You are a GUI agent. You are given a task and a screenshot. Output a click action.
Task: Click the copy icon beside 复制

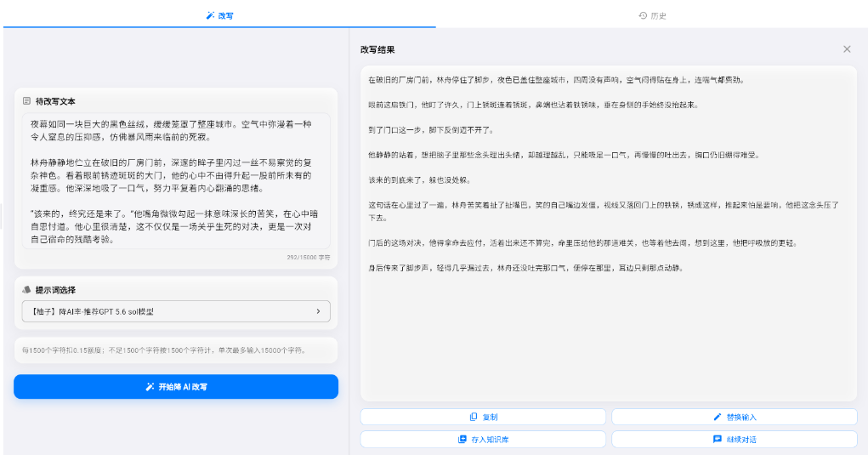coord(474,417)
